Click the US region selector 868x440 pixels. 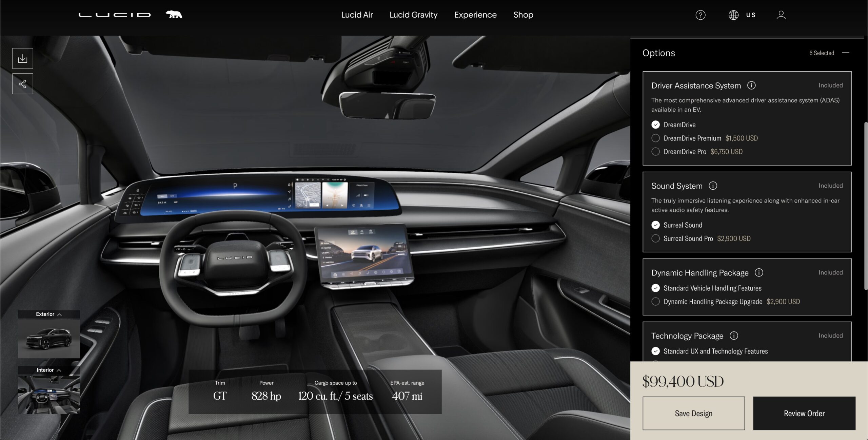pyautogui.click(x=751, y=15)
